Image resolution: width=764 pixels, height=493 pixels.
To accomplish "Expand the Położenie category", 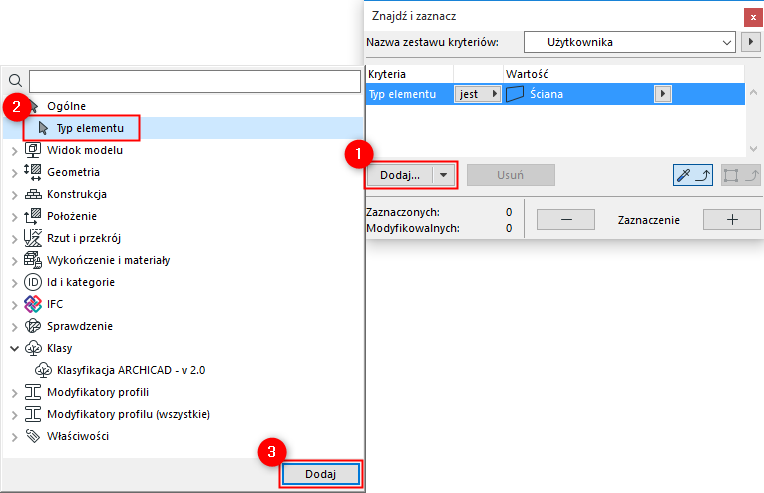I will [15, 217].
